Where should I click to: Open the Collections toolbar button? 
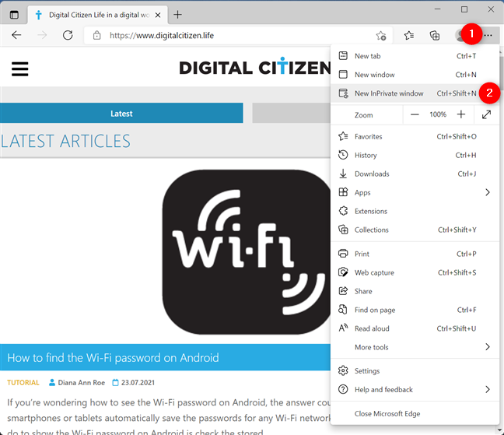[x=435, y=35]
